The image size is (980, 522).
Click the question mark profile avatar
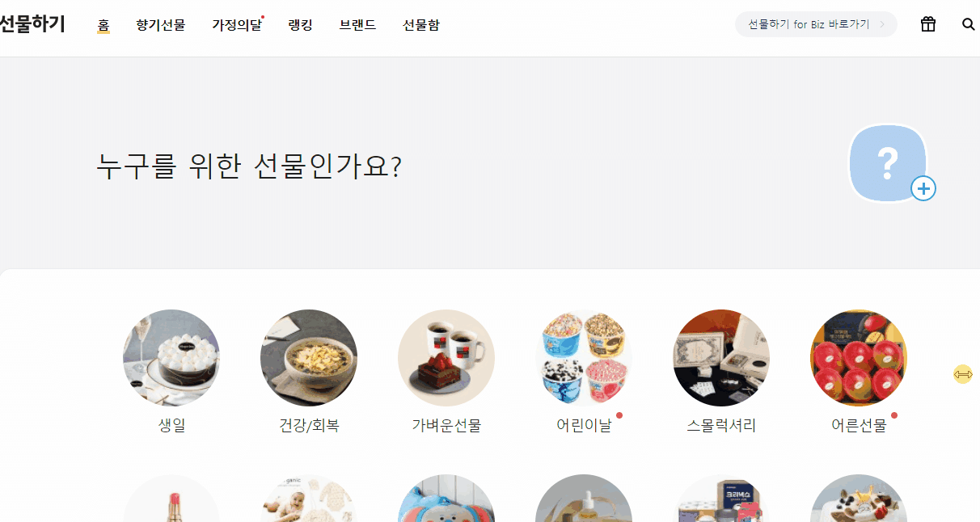(888, 163)
